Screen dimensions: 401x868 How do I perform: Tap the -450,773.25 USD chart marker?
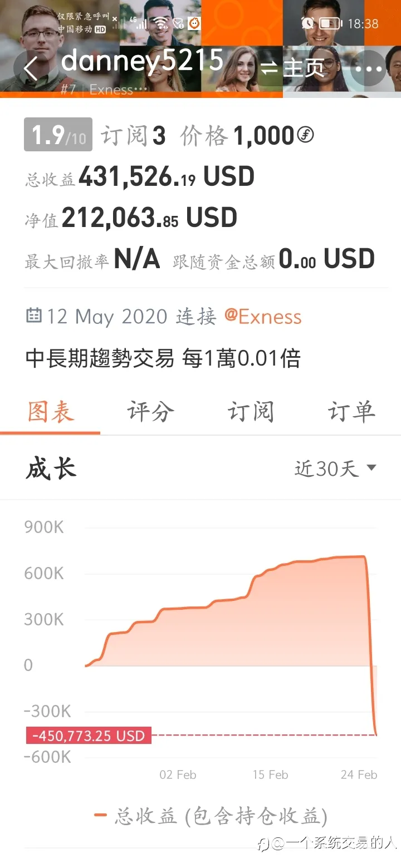(89, 736)
